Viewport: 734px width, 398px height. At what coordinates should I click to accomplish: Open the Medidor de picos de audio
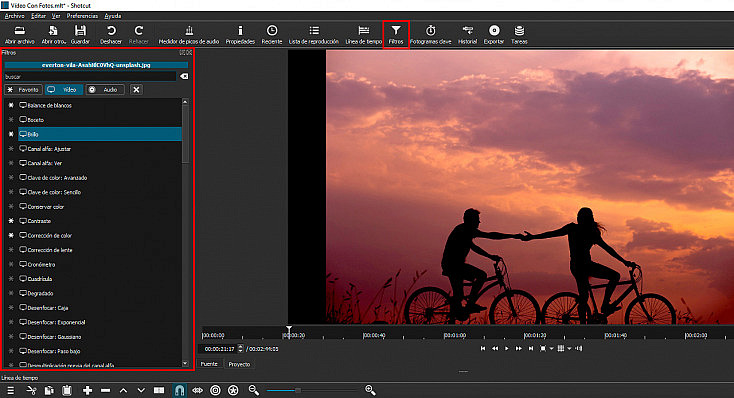[189, 35]
